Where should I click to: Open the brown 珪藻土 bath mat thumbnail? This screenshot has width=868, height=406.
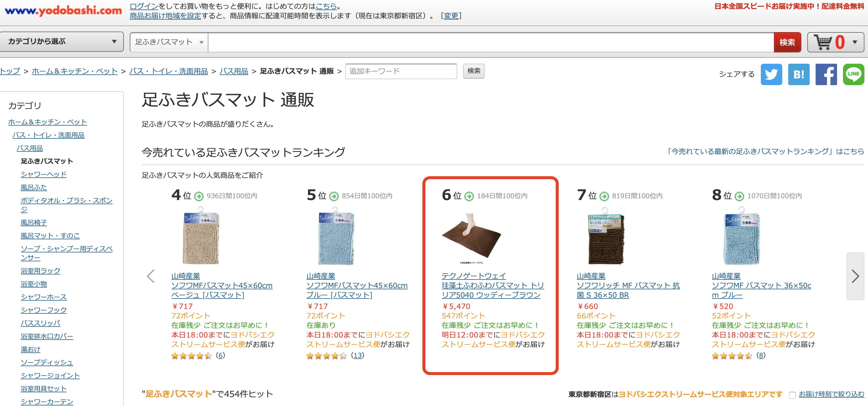471,238
